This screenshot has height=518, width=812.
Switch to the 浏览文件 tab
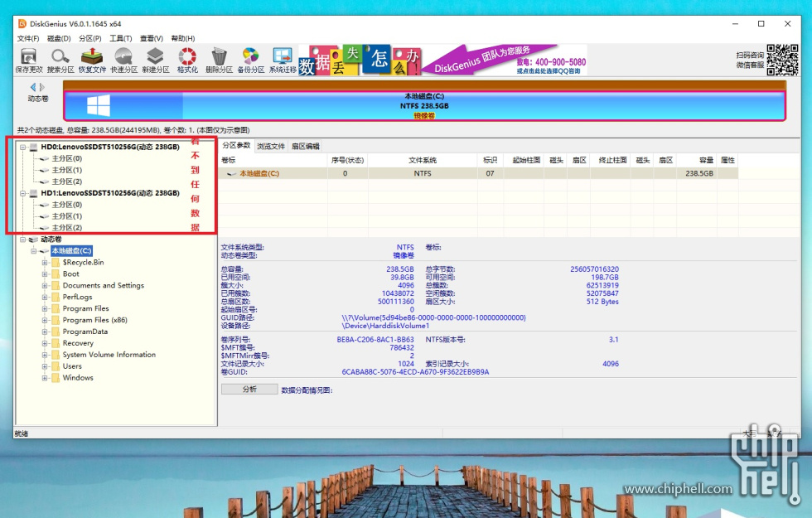(271, 146)
